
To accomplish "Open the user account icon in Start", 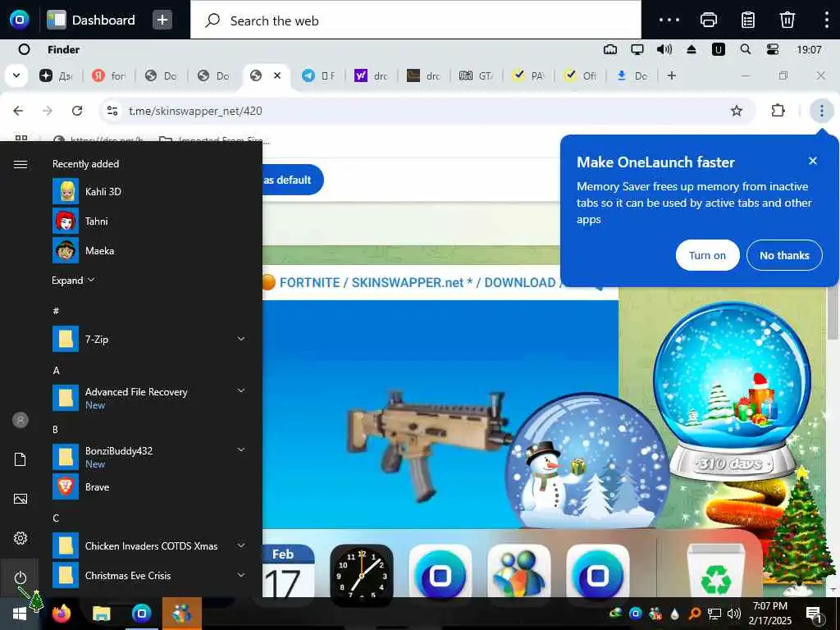I will tap(21, 420).
